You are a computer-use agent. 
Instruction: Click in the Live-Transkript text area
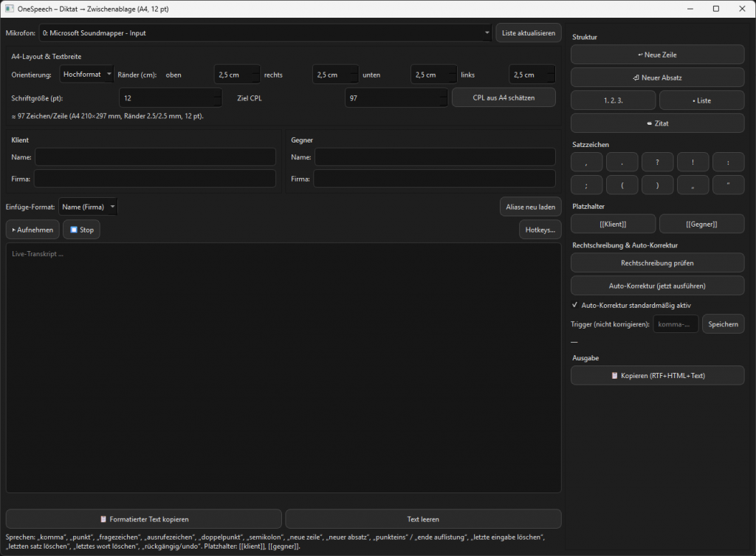(x=283, y=369)
